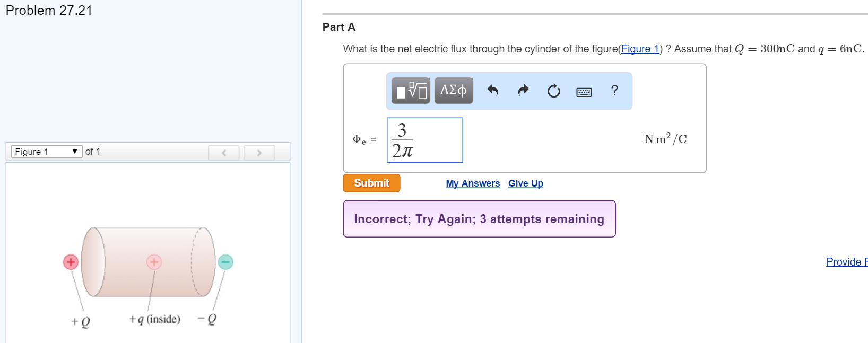868x343 pixels.
Task: Select the denominator 2π in the fraction
Action: coord(402,151)
